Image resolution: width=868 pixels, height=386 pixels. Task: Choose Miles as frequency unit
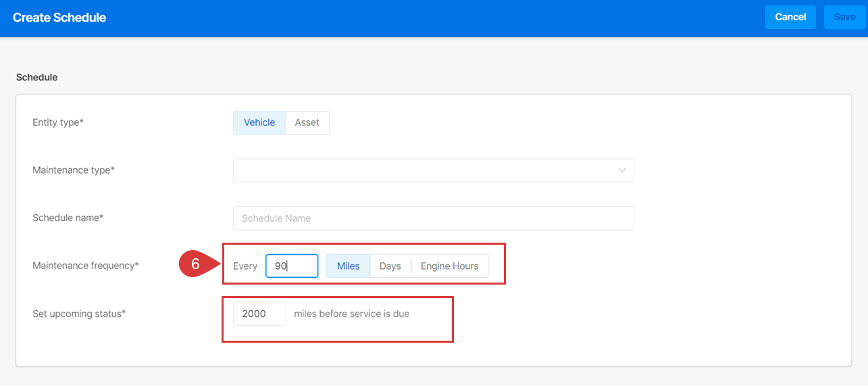pyautogui.click(x=349, y=266)
